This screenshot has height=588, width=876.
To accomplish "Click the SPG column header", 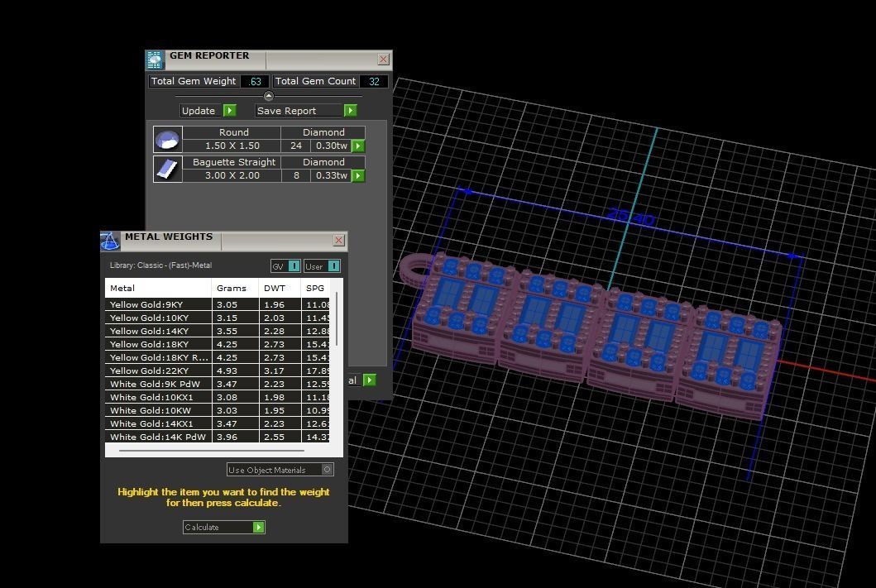I will pyautogui.click(x=316, y=288).
